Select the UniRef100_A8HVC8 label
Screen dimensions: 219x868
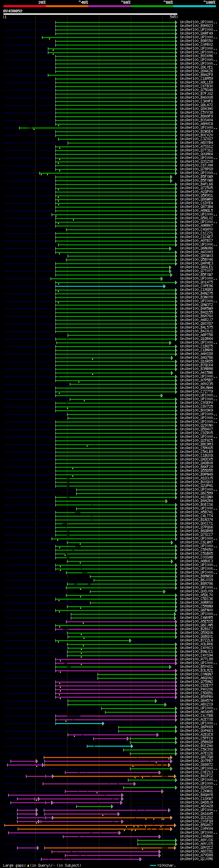[x=196, y=124]
